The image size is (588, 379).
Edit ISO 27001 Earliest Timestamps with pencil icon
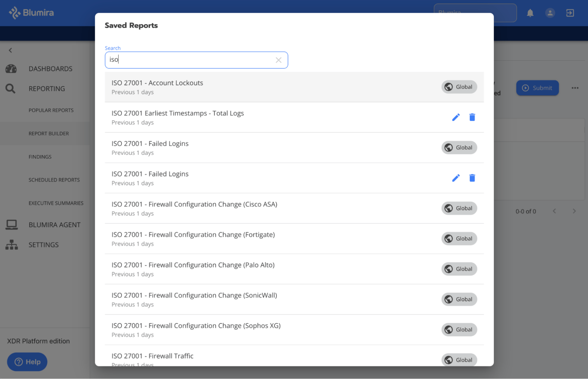456,117
